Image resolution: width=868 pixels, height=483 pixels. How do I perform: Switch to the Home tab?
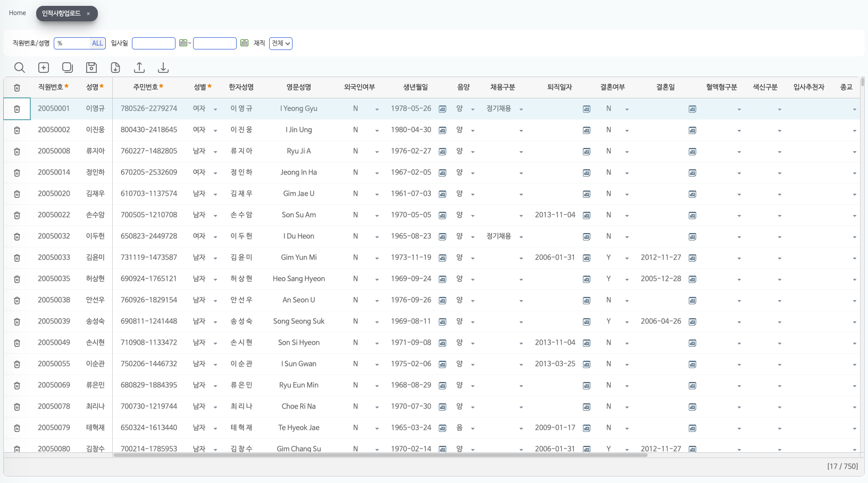[x=18, y=13]
